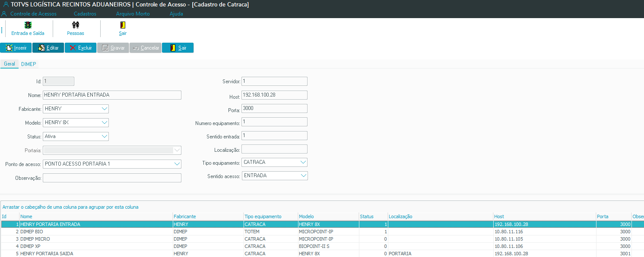Click the blue Sair button
Screen dimensions: 644x257
coord(178,48)
